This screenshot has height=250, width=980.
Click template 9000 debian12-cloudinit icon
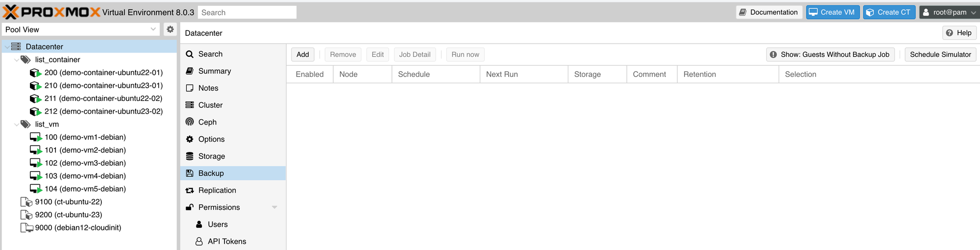tap(26, 228)
